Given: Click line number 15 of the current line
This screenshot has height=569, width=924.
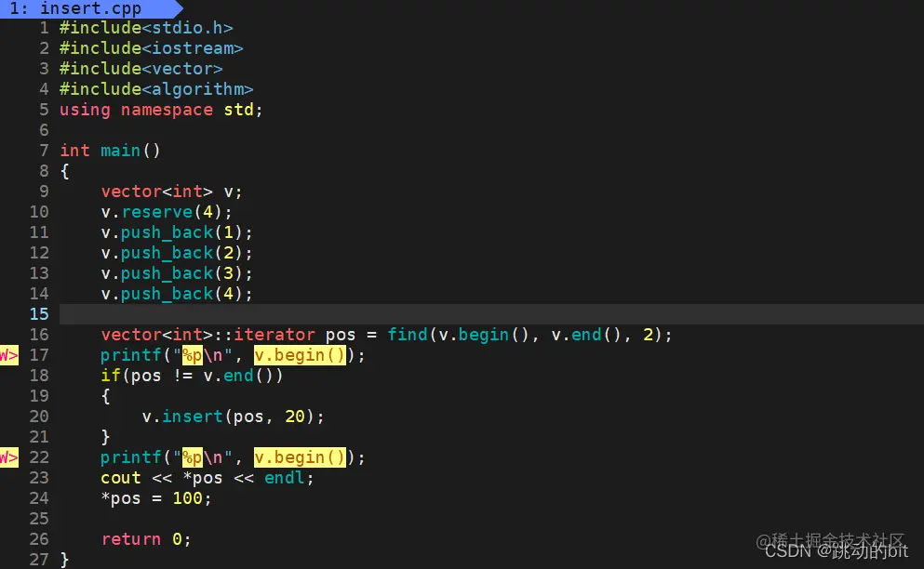Looking at the screenshot, I should click(x=39, y=314).
